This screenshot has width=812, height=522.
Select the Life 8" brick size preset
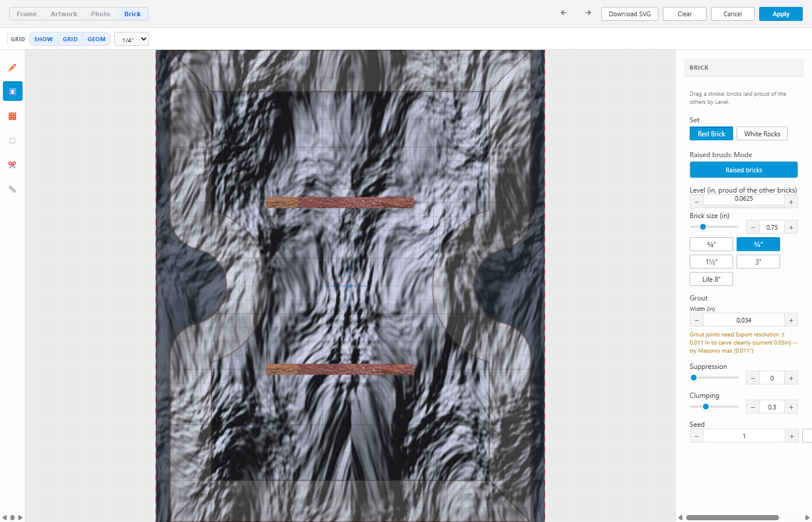(x=711, y=279)
